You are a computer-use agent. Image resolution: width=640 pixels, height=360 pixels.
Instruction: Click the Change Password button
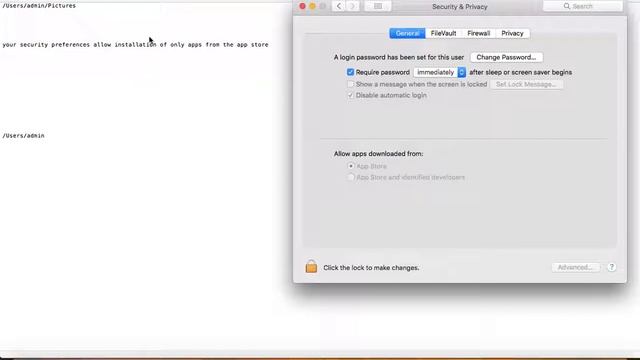(506, 57)
